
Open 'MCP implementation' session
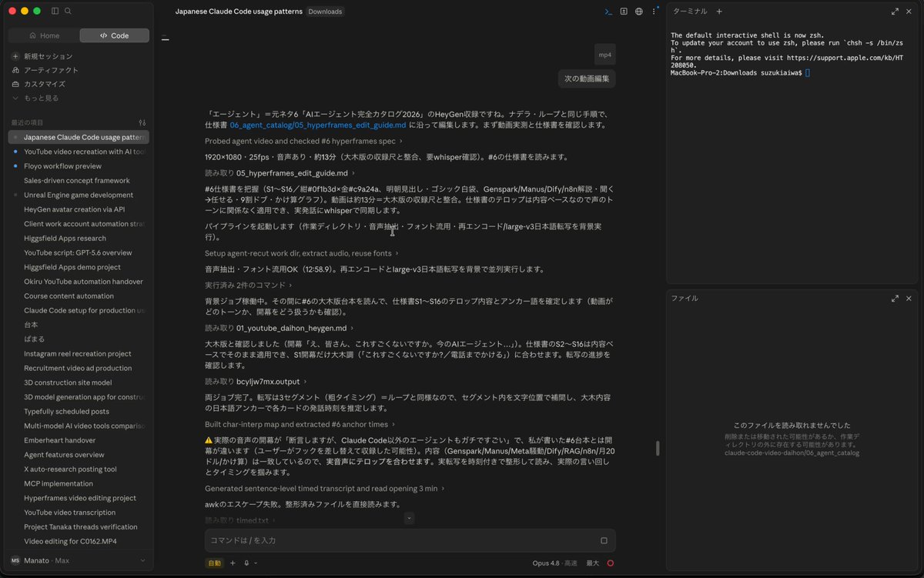[x=79, y=483]
